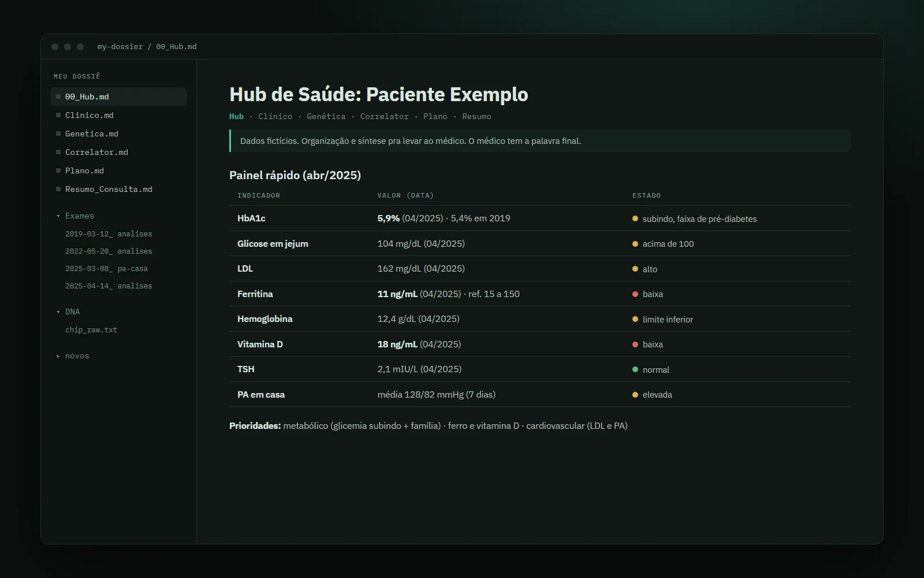Image resolution: width=924 pixels, height=578 pixels.
Task: Go to the Plano nav link
Action: (x=435, y=116)
